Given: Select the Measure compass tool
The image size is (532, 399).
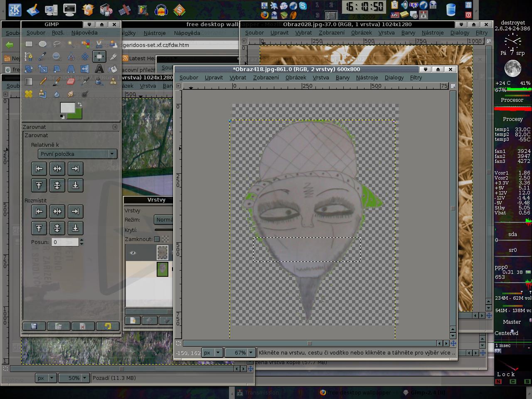Looking at the screenshot, I should 71,56.
